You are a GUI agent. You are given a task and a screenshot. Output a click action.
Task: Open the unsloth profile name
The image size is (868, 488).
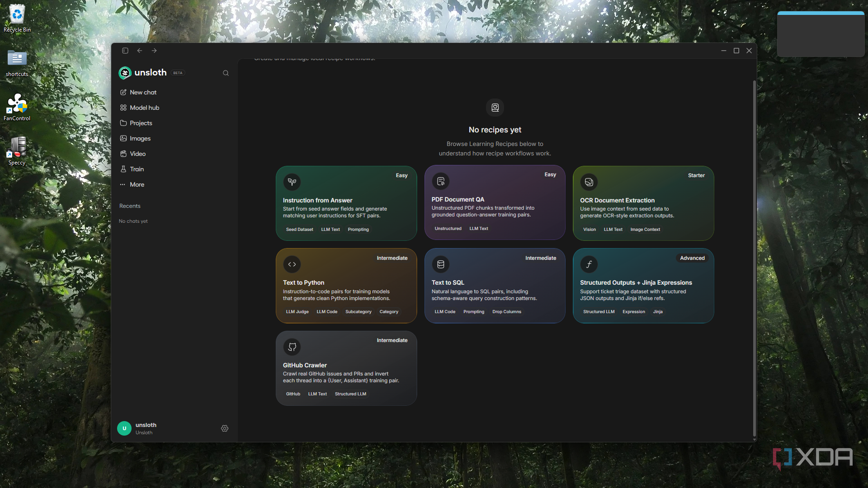[146, 425]
